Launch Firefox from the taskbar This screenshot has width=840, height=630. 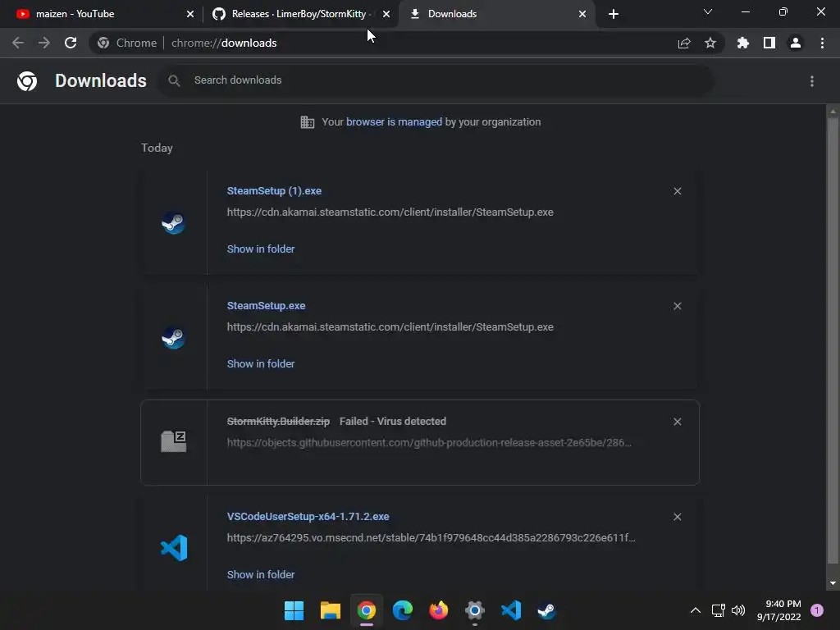pyautogui.click(x=439, y=610)
